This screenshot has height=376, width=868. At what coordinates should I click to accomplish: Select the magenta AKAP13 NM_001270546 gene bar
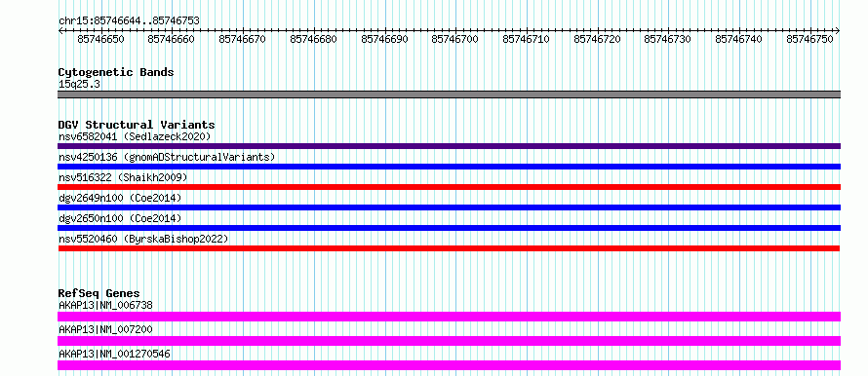point(449,365)
